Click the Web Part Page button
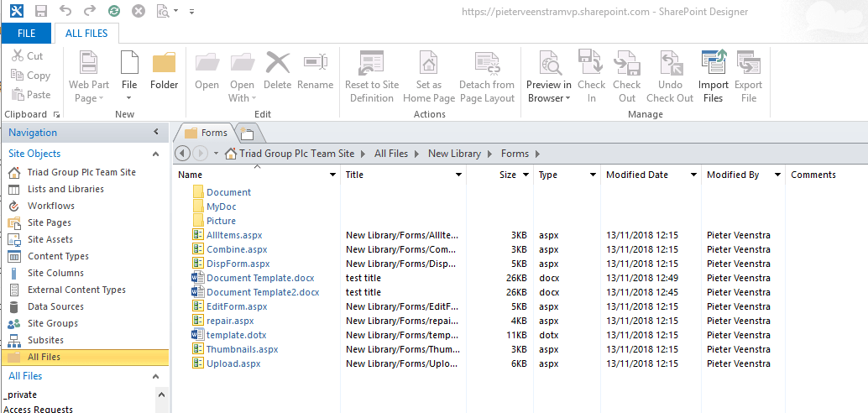 point(89,76)
